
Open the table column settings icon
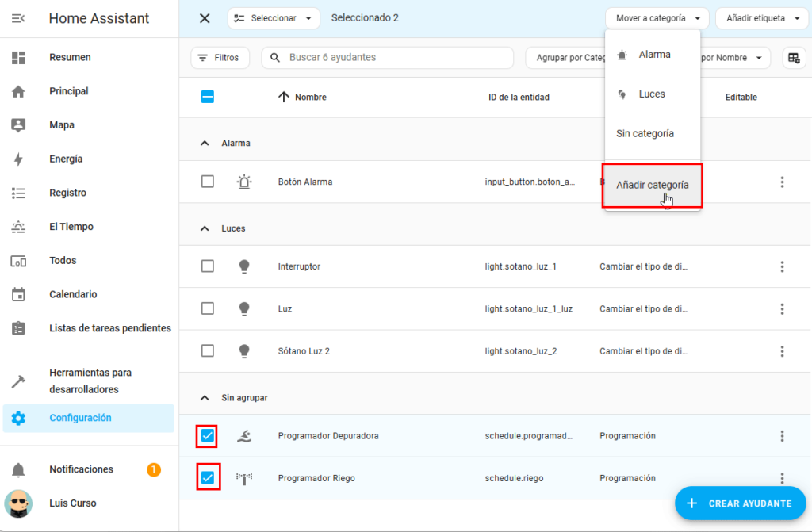coord(793,58)
